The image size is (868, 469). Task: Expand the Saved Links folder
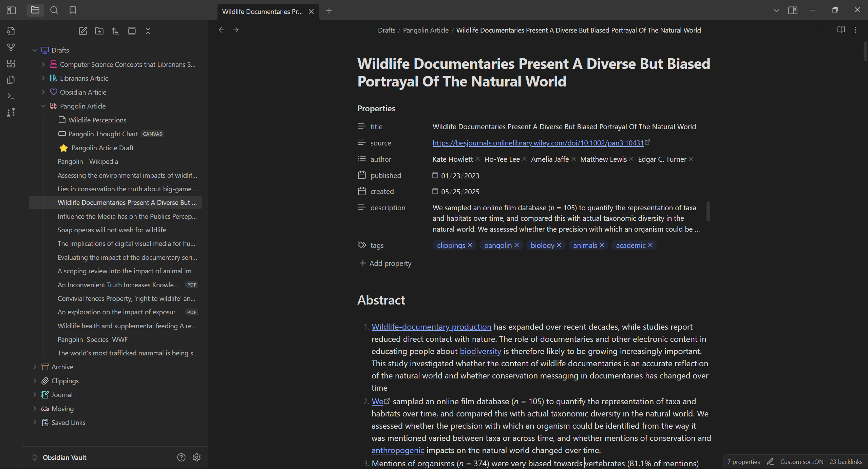click(x=35, y=422)
